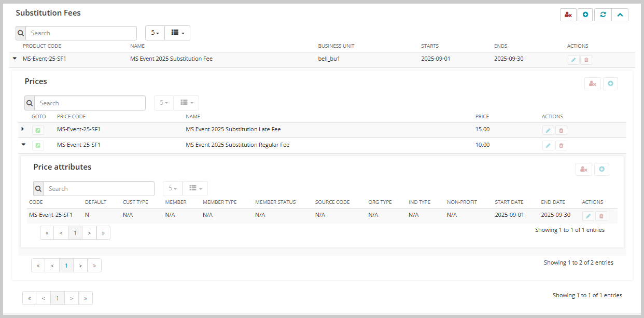Viewport: 644px width, 318px height.
Task: Edit the Substitution Regular Fee price
Action: coord(548,146)
